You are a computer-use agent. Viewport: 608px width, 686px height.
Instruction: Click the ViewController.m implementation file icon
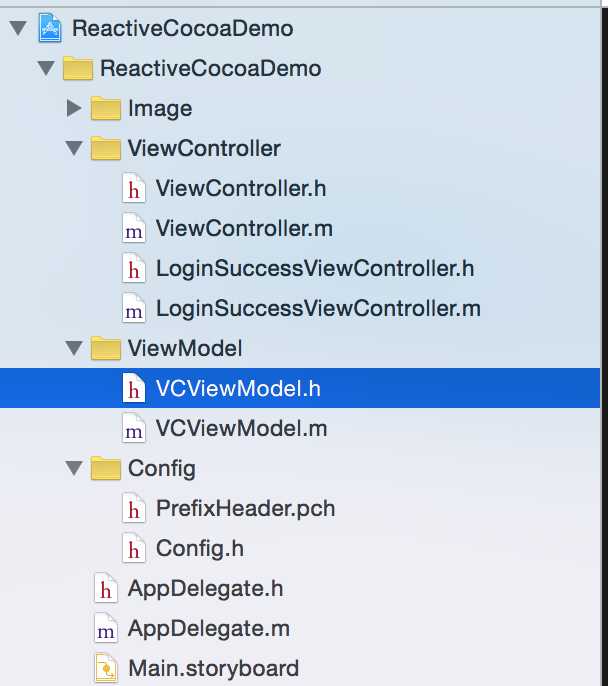pyautogui.click(x=133, y=228)
